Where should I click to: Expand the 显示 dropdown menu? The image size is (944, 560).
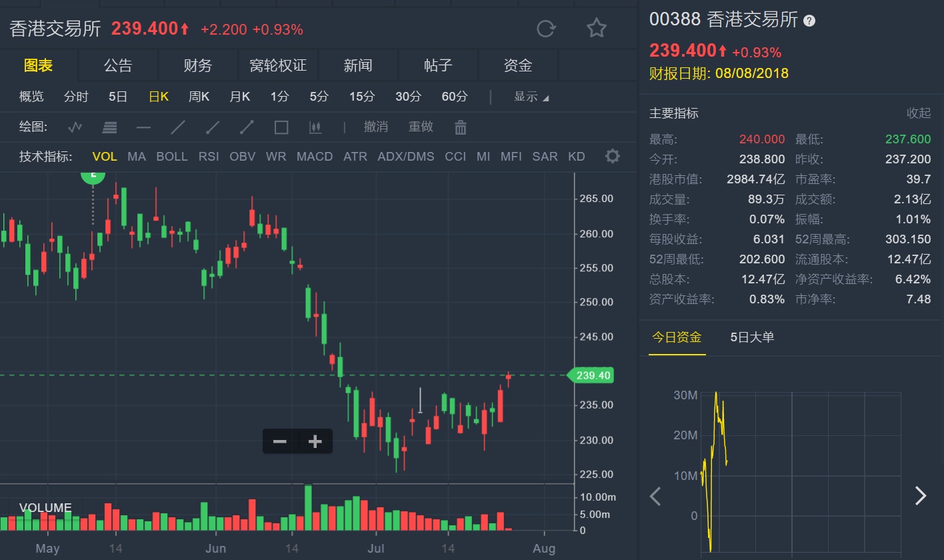(x=531, y=97)
